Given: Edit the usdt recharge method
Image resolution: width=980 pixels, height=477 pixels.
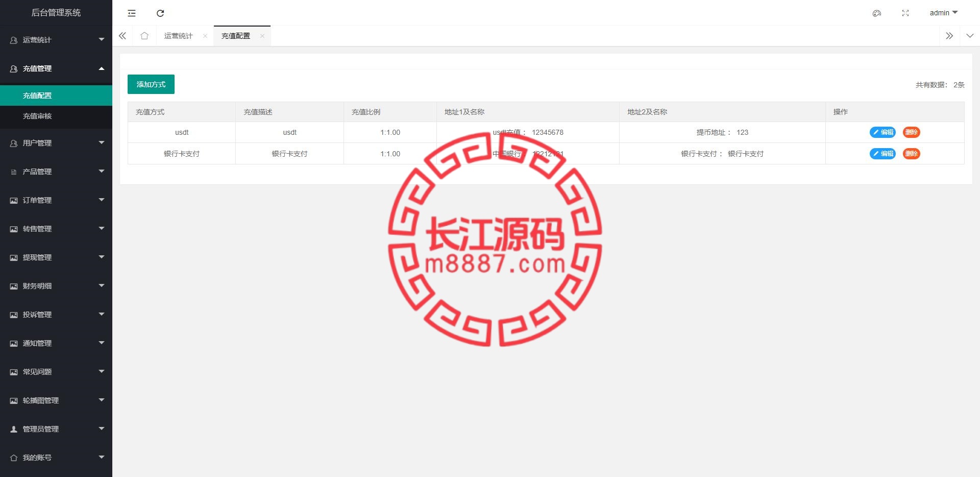Looking at the screenshot, I should tap(883, 132).
